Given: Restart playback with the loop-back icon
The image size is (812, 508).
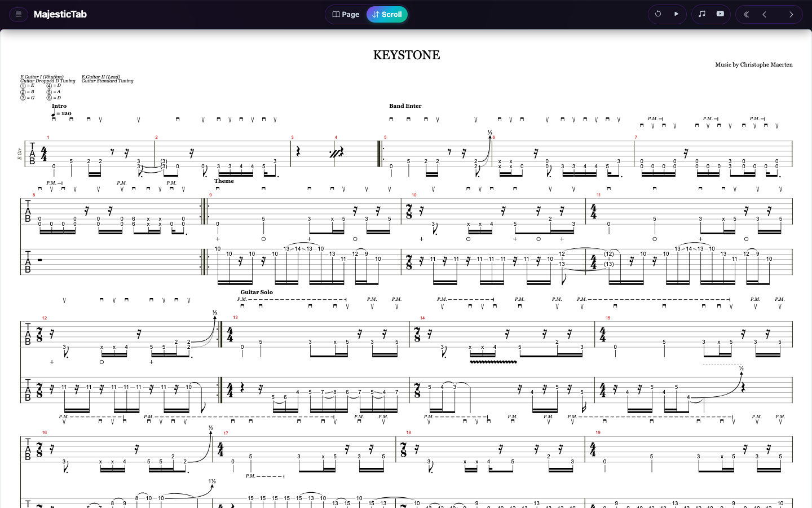Looking at the screenshot, I should click(x=658, y=14).
